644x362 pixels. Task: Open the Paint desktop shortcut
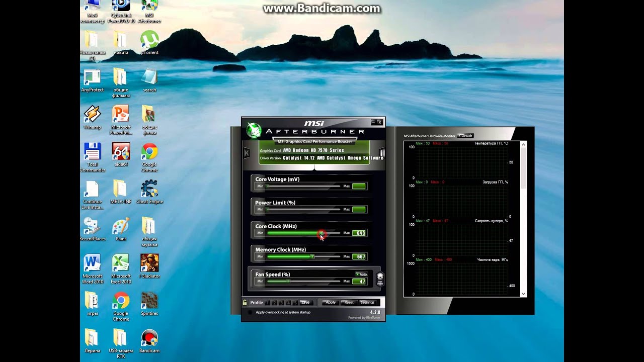tap(121, 229)
